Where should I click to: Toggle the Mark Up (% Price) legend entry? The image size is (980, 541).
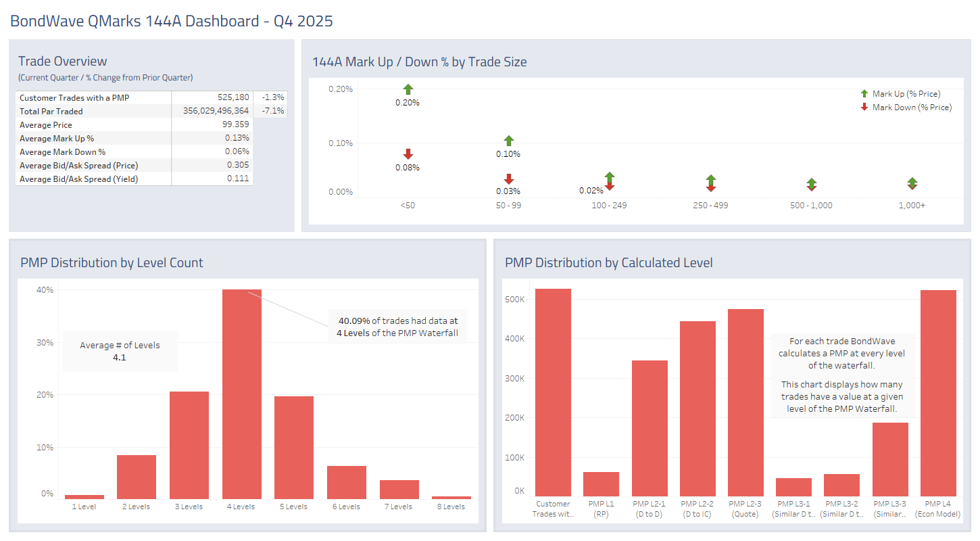pos(906,93)
